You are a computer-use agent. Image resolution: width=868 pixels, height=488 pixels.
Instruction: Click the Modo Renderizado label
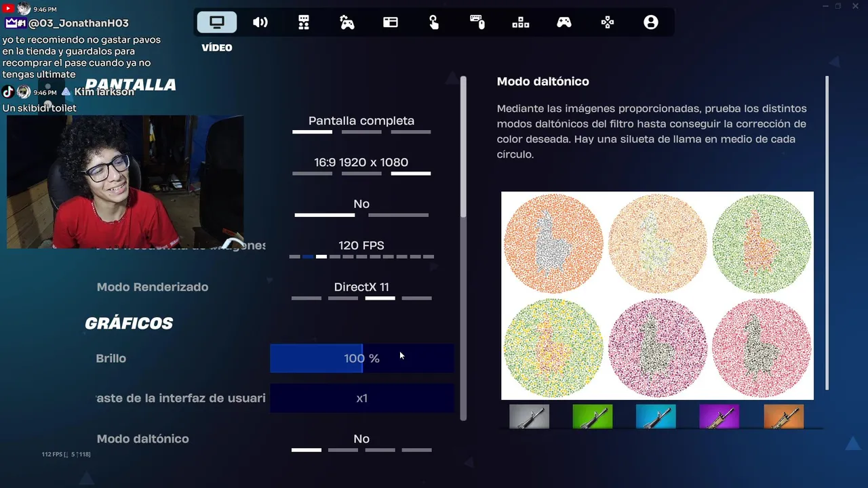[153, 287]
